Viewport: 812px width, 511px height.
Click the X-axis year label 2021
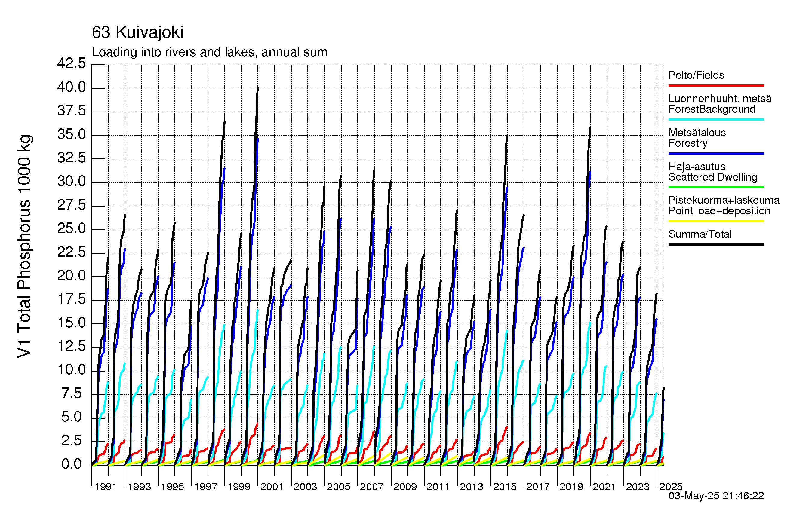pos(604,487)
